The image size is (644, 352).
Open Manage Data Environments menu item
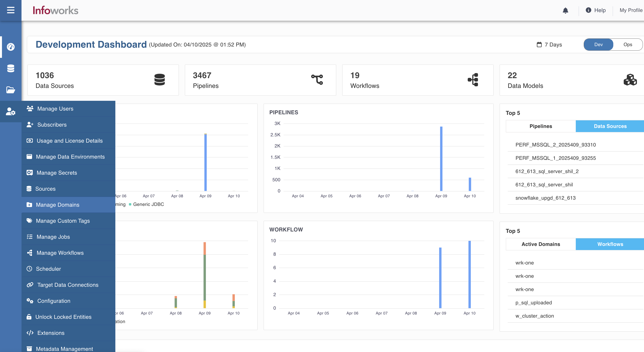click(68, 157)
